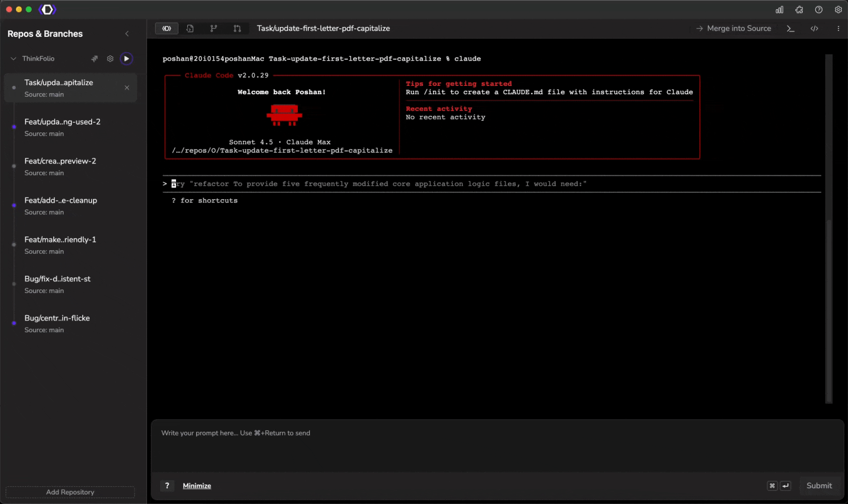Click the app hexagon logo in title bar
The image size is (848, 504).
(47, 9)
